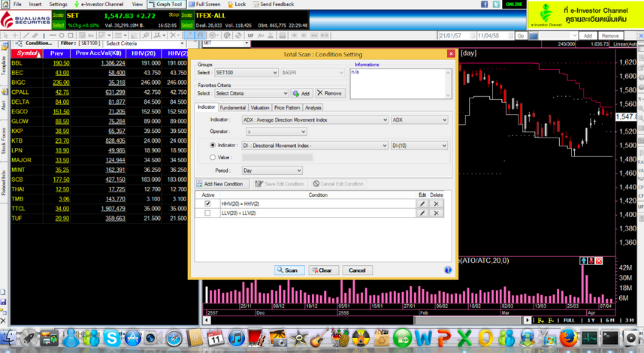Click the help question mark icon
This screenshot has height=353, width=644.
tap(448, 270)
